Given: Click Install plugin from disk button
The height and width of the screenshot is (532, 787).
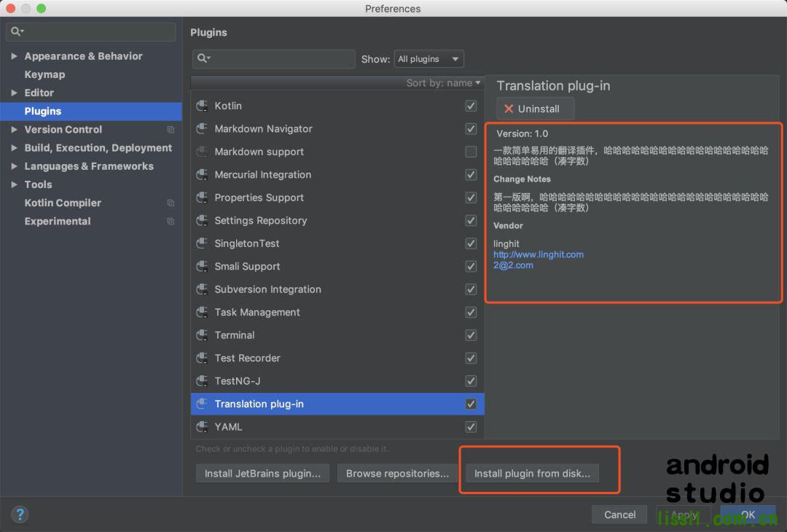Looking at the screenshot, I should coord(532,473).
